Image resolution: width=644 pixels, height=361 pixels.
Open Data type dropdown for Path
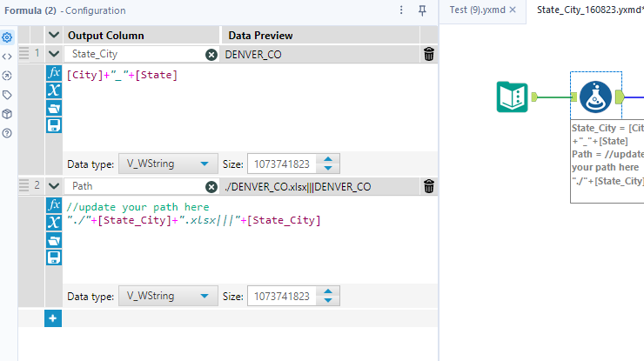(x=167, y=296)
